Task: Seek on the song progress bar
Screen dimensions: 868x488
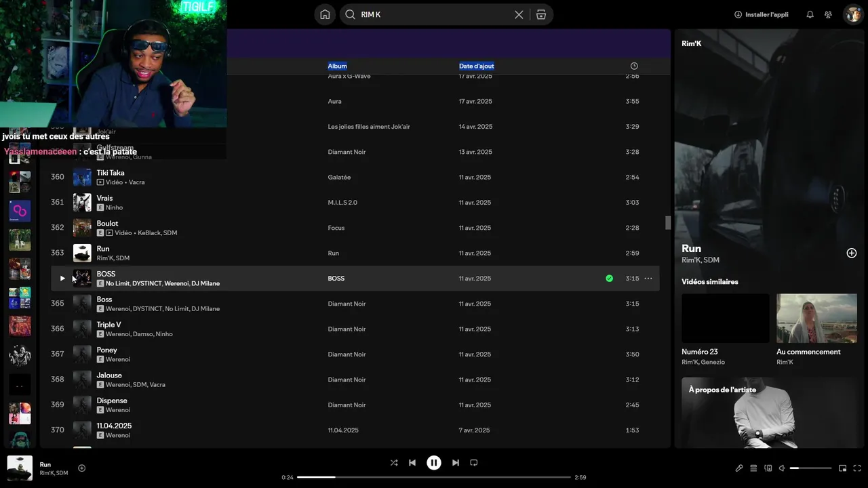Action: [434, 477]
